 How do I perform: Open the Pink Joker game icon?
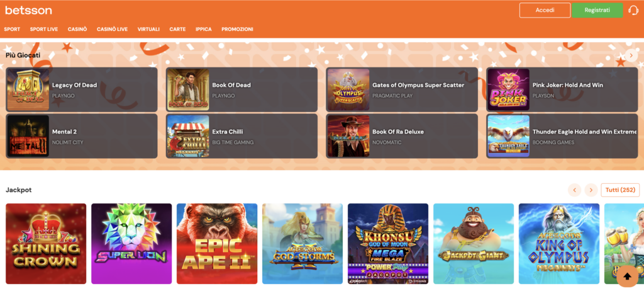coord(508,89)
